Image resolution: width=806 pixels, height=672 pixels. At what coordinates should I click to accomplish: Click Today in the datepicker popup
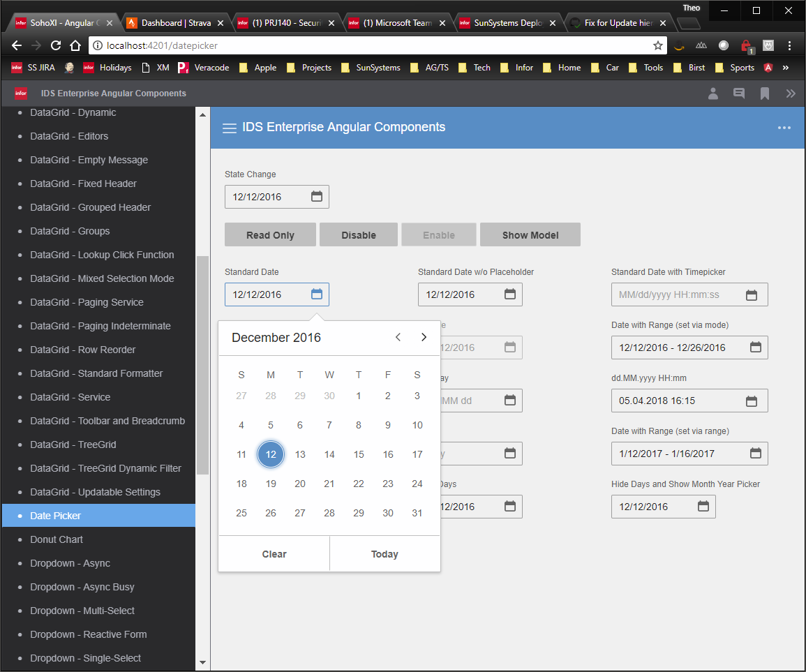click(385, 554)
